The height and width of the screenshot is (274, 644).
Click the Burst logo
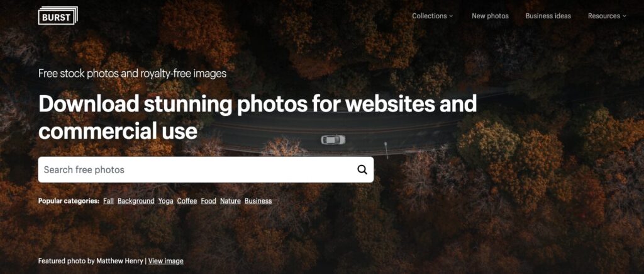point(58,16)
